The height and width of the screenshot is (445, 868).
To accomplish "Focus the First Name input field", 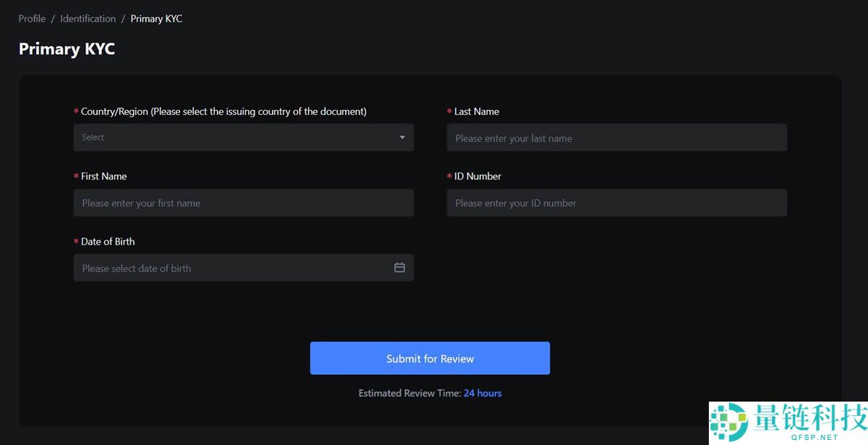I will 243,203.
